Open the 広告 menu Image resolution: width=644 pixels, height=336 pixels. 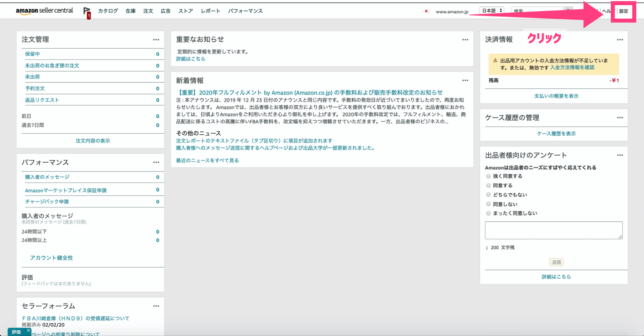click(x=166, y=11)
